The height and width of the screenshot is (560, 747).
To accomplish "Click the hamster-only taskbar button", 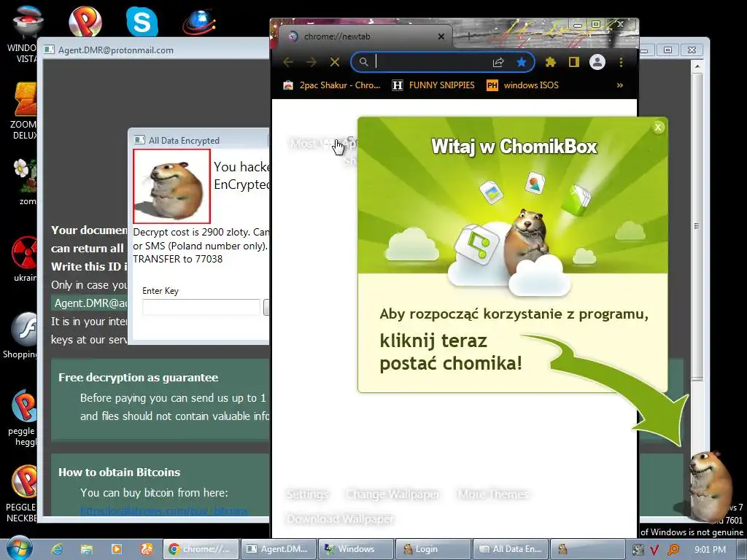I will (587, 549).
